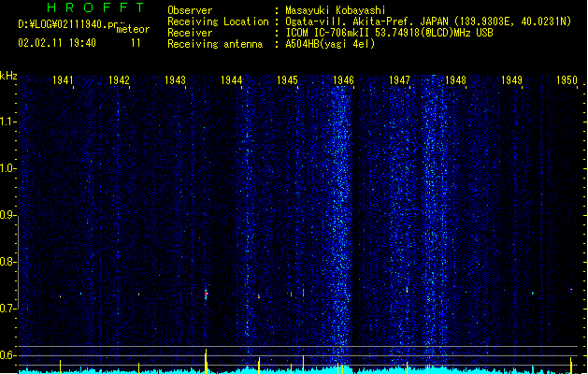Click the small meteor echo below 1950 label
Screen dimensions: 588x374
point(571,289)
